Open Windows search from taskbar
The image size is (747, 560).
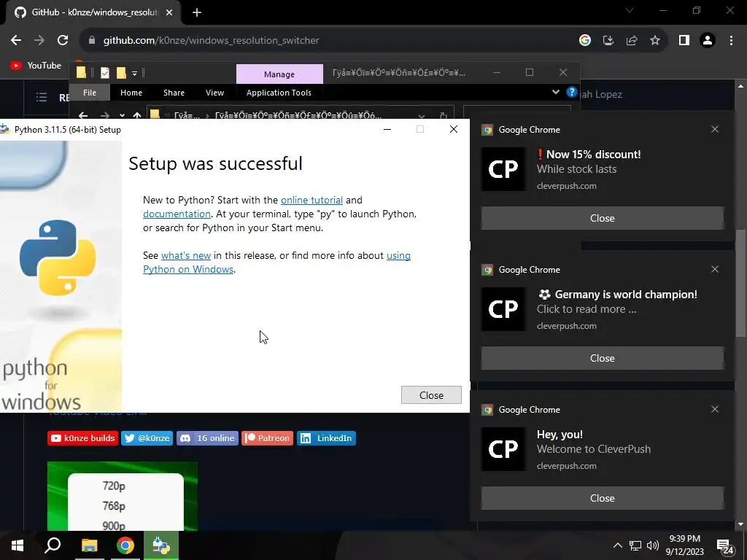point(53,545)
